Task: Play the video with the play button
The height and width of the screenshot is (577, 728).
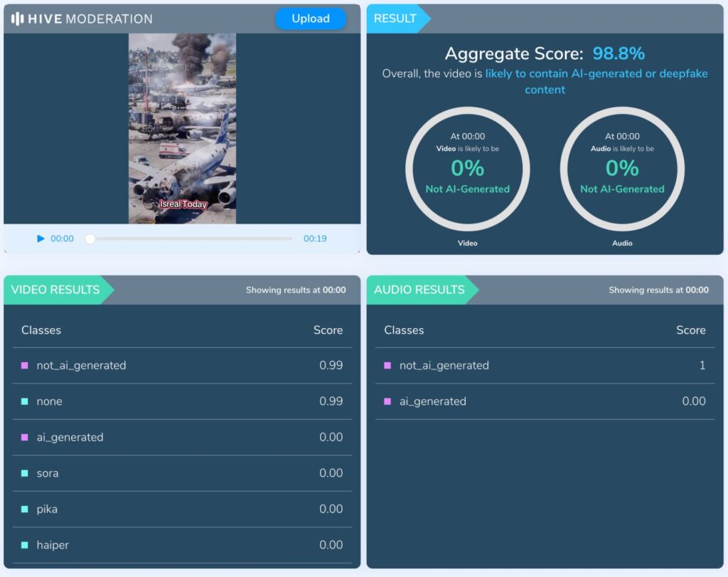Action: pos(41,238)
